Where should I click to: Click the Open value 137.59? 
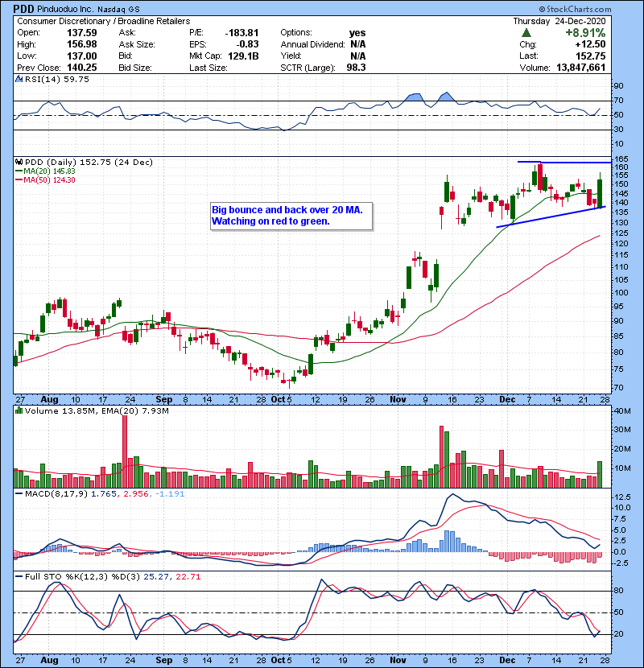(81, 33)
